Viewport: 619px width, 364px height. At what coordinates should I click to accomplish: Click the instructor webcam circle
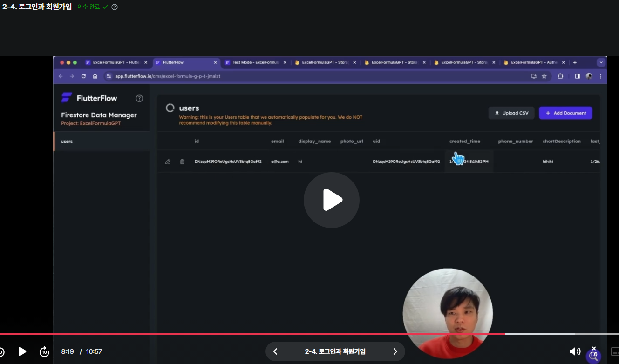pyautogui.click(x=448, y=314)
